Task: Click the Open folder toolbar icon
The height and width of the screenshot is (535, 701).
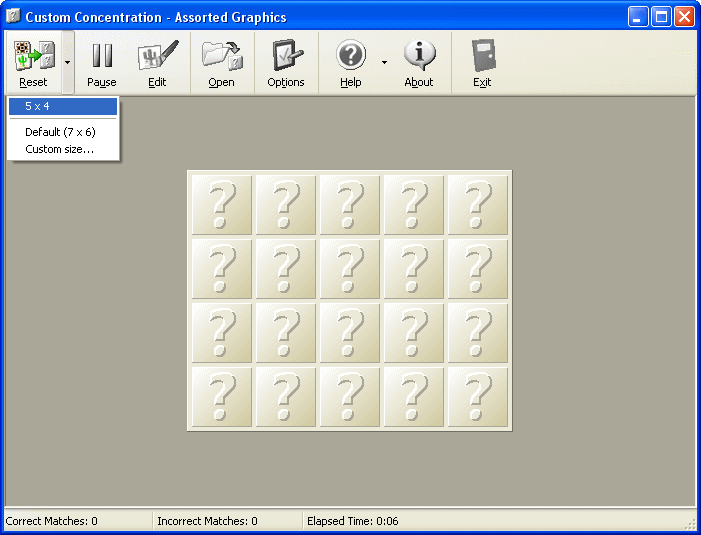Action: pos(222,55)
